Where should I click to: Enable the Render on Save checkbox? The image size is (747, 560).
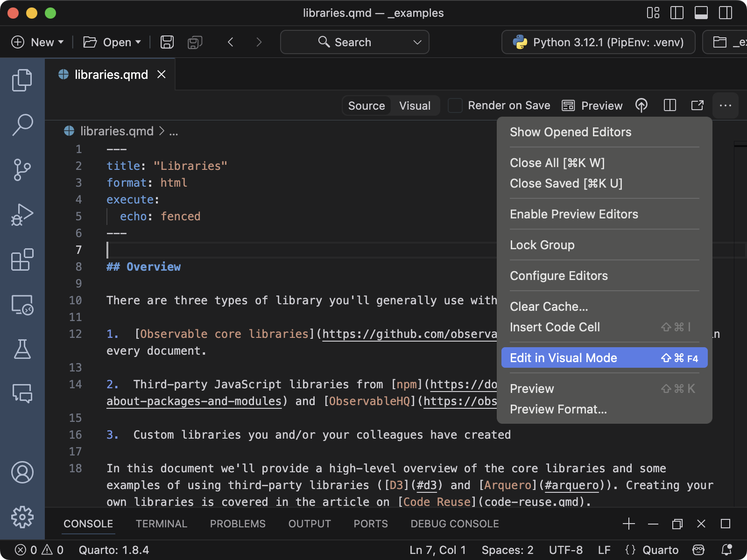pyautogui.click(x=455, y=105)
